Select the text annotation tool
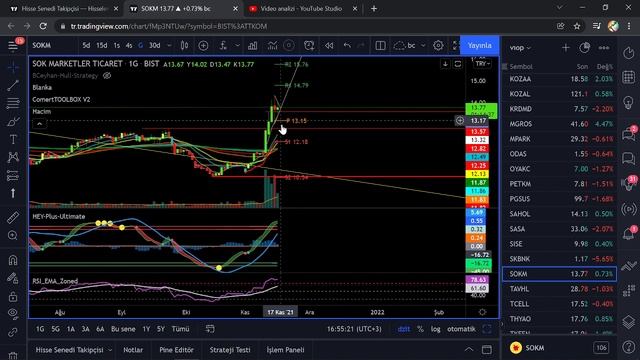Image resolution: width=640 pixels, height=360 pixels. [13, 139]
